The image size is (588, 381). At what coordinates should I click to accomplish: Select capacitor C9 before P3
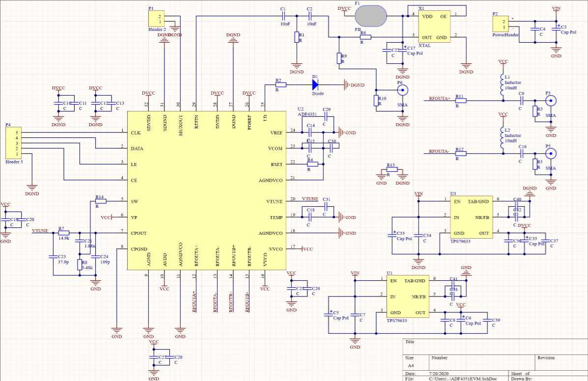tap(522, 100)
